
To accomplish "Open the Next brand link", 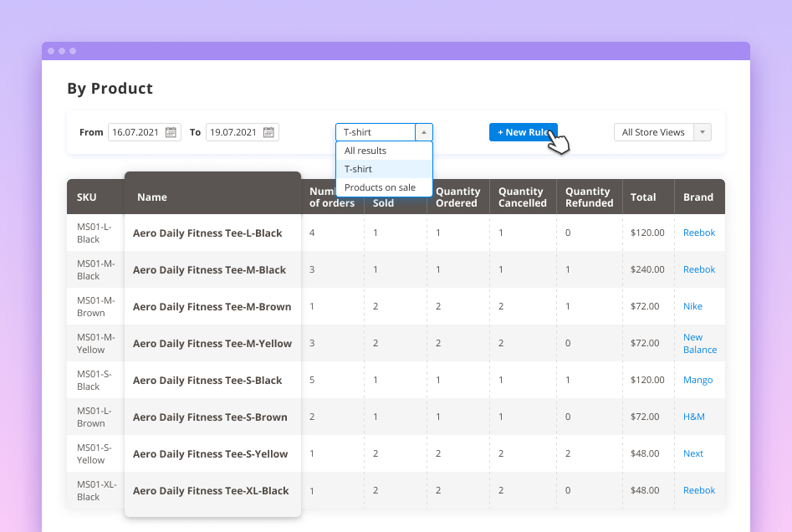I will click(x=693, y=453).
